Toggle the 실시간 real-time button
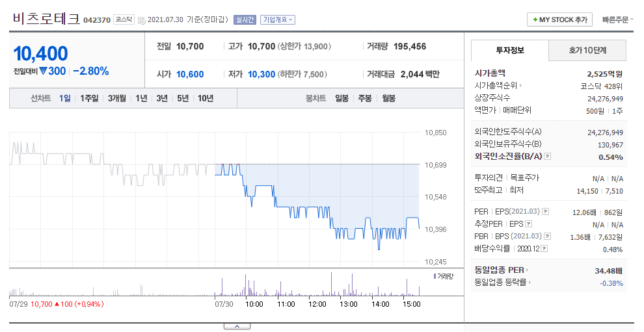Screen dimensions: 644x332 coord(245,19)
